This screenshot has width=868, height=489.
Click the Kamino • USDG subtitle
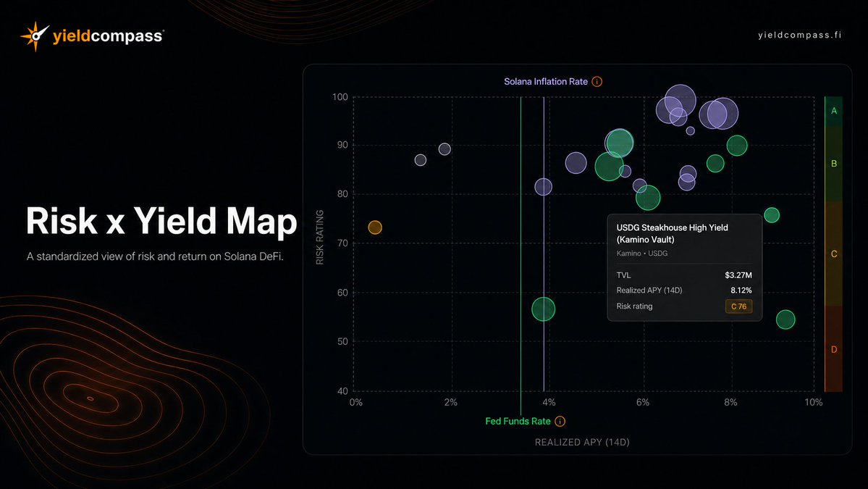pyautogui.click(x=642, y=254)
